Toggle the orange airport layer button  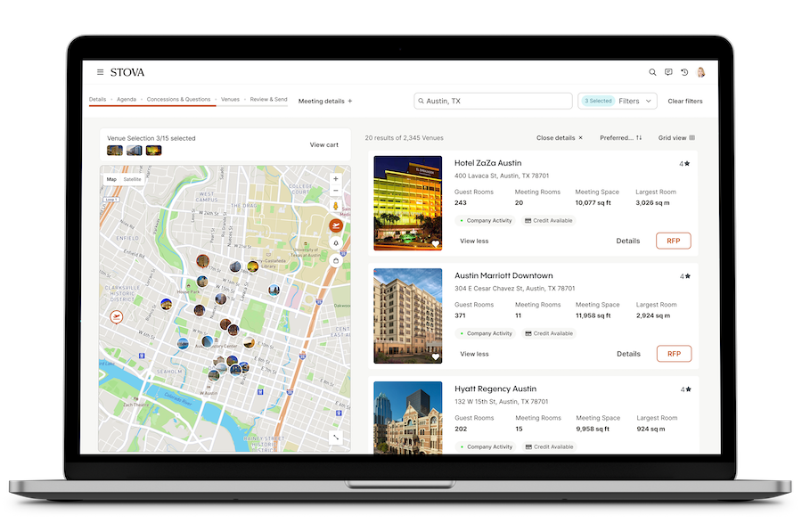(x=336, y=225)
